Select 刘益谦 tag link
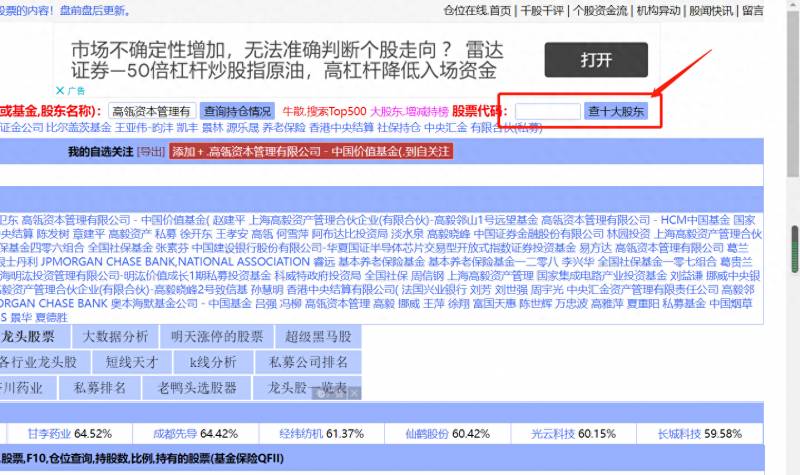800x475 pixels. [687, 276]
